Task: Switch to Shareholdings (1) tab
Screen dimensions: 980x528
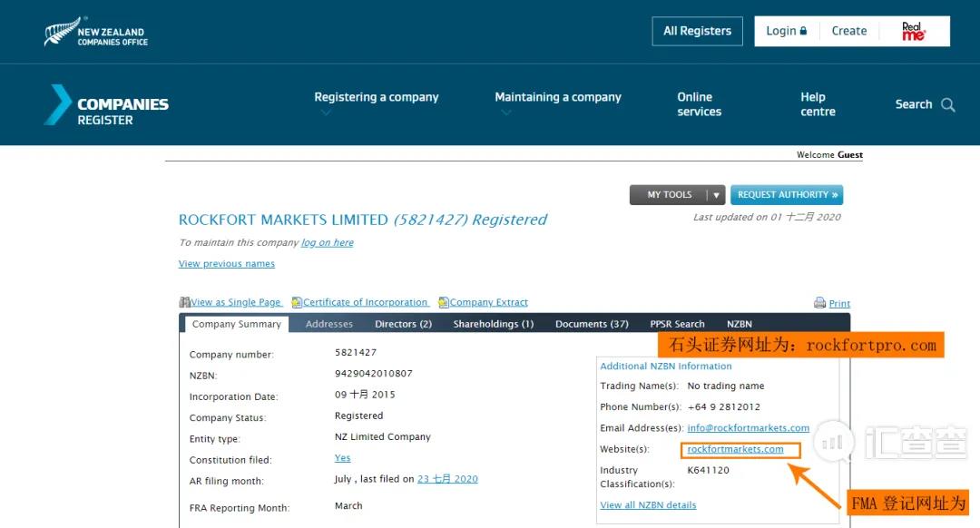Action: (x=493, y=324)
